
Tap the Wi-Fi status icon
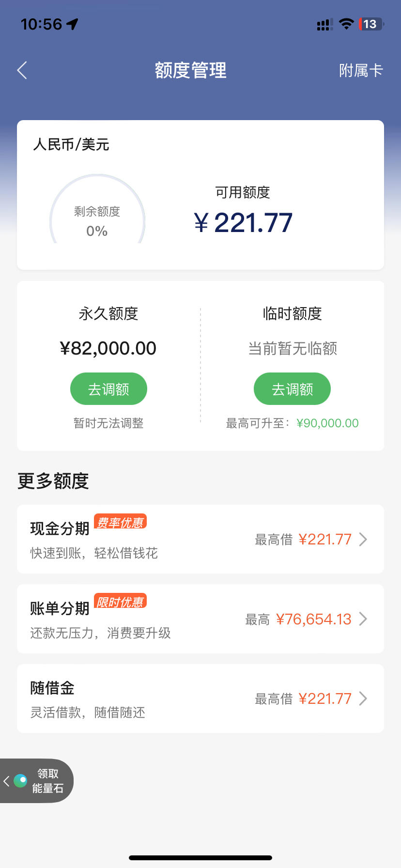pos(346,24)
